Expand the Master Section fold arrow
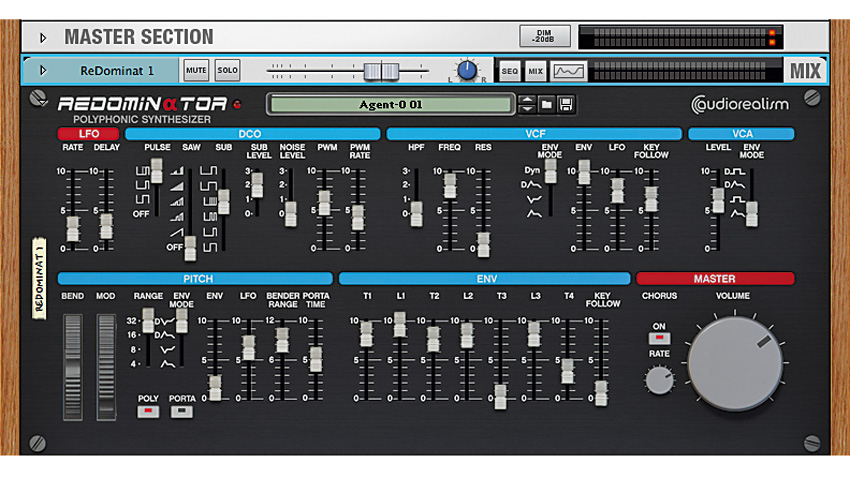The height and width of the screenshot is (478, 850). click(43, 38)
